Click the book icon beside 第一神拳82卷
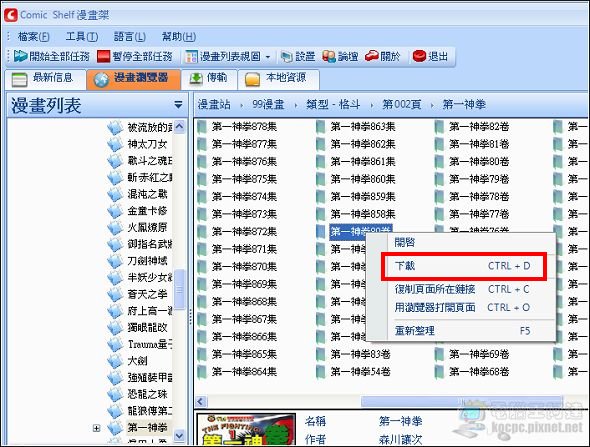590x447 pixels. (439, 127)
